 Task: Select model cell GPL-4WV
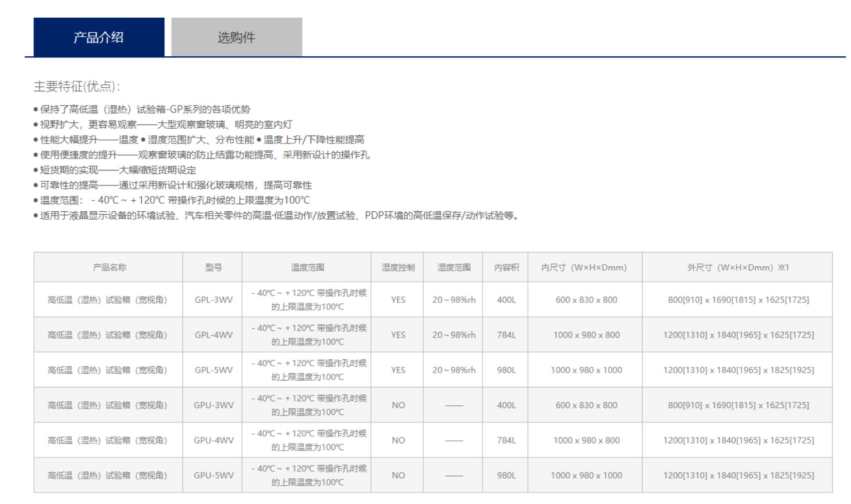214,335
